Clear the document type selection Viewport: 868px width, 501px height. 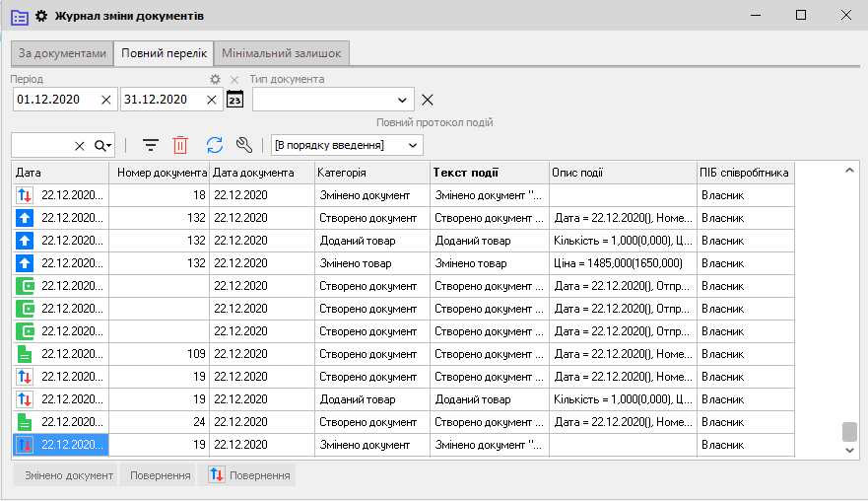click(428, 99)
